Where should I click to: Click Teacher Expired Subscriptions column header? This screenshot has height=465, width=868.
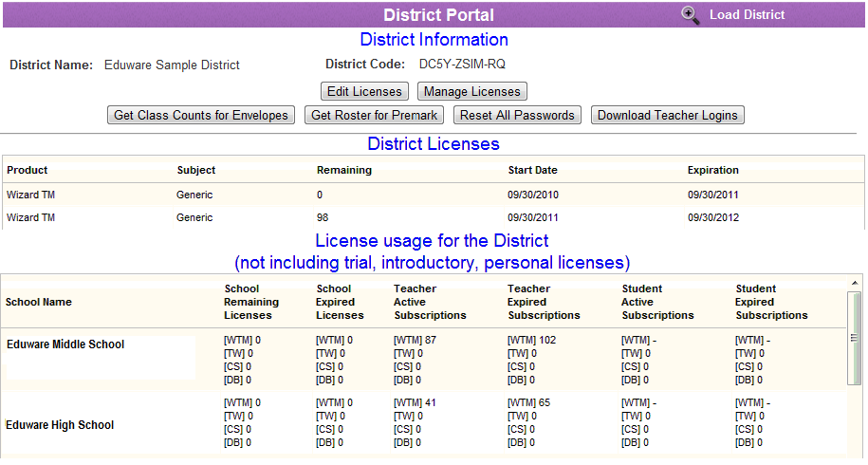544,302
